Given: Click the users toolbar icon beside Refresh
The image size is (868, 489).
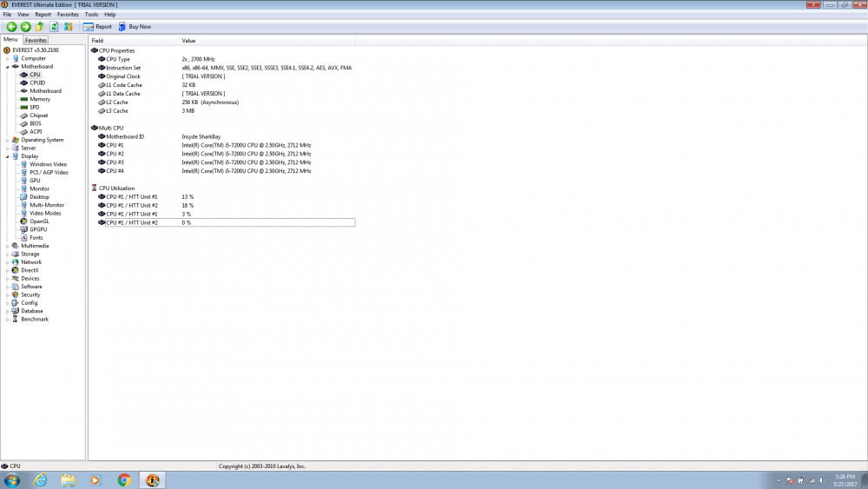Looking at the screenshot, I should pos(68,27).
